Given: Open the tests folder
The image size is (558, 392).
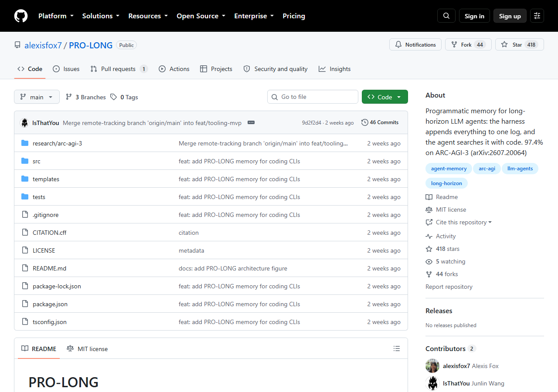Looking at the screenshot, I should point(39,197).
